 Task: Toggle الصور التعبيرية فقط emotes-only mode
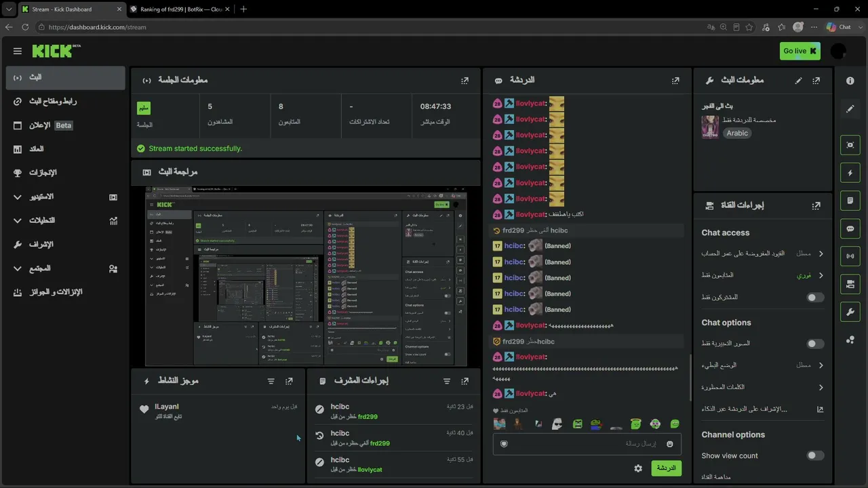click(x=815, y=344)
